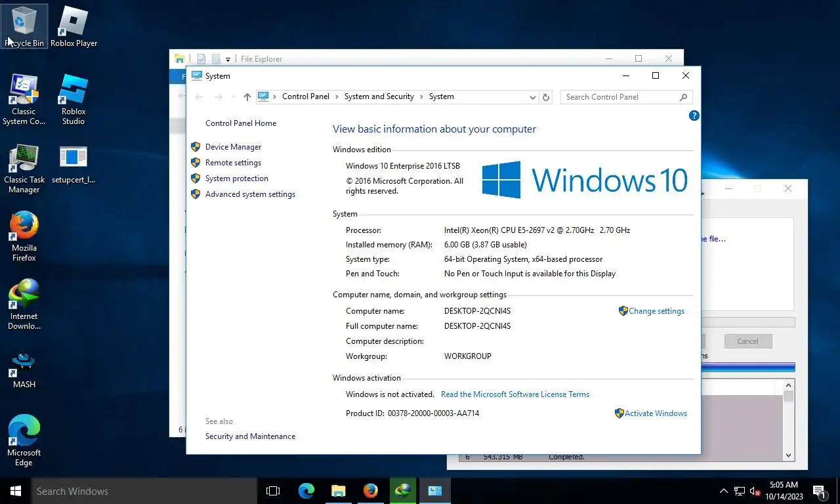The image size is (840, 504).
Task: Click Cancel in the download window
Action: (748, 341)
